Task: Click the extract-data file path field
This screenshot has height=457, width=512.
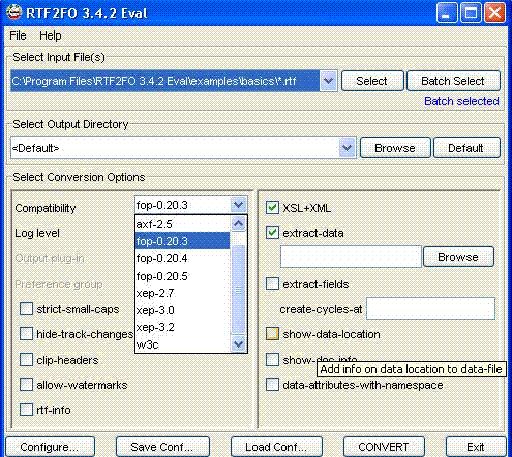Action: [x=351, y=257]
